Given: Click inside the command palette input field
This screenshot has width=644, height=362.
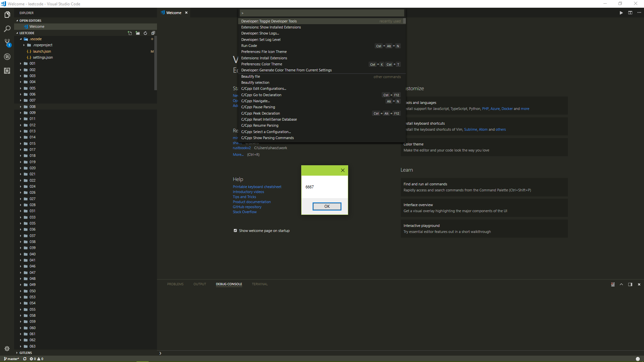Looking at the screenshot, I should pyautogui.click(x=321, y=13).
